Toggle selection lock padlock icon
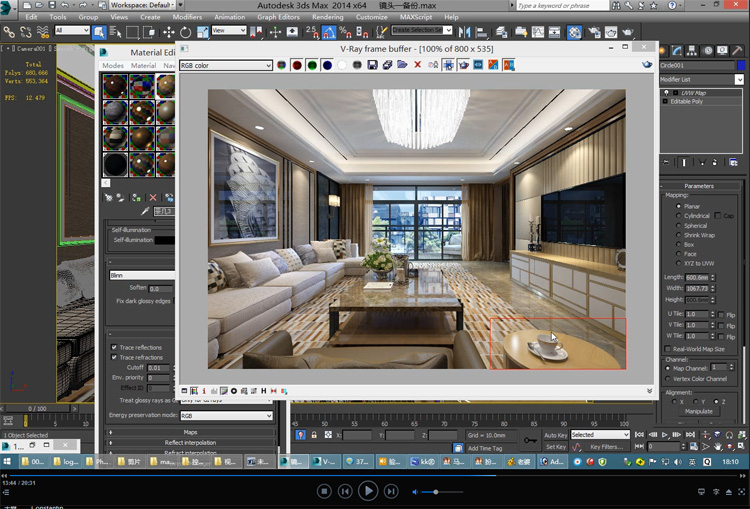Image resolution: width=750 pixels, height=509 pixels. pos(314,435)
